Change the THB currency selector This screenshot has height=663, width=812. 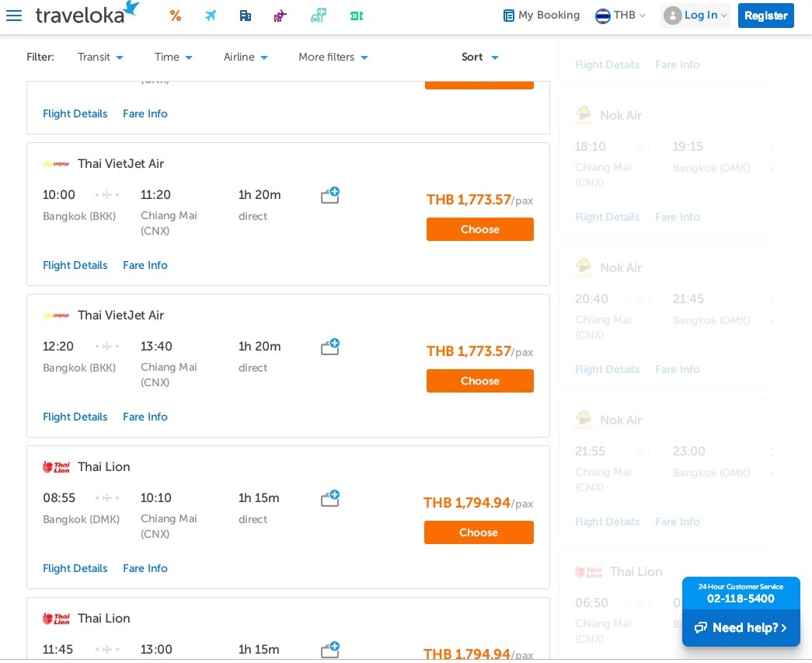(620, 15)
